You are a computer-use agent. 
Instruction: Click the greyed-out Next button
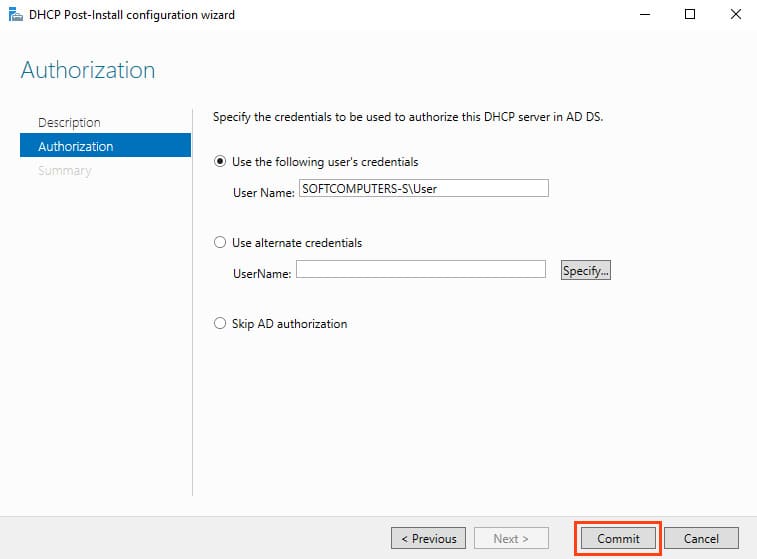coord(513,538)
